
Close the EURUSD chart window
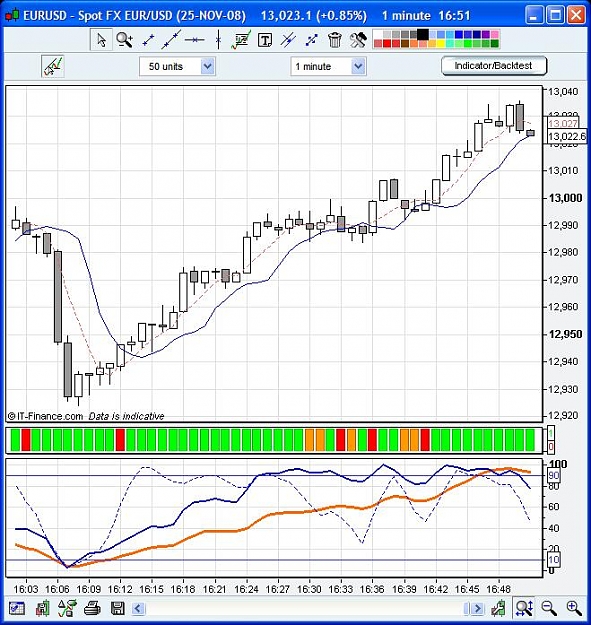(x=576, y=16)
